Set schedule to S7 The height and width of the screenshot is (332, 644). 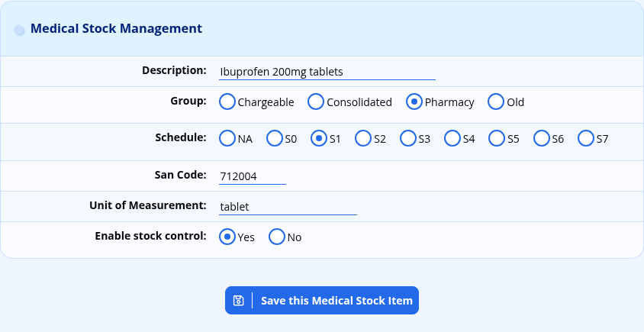pos(586,138)
